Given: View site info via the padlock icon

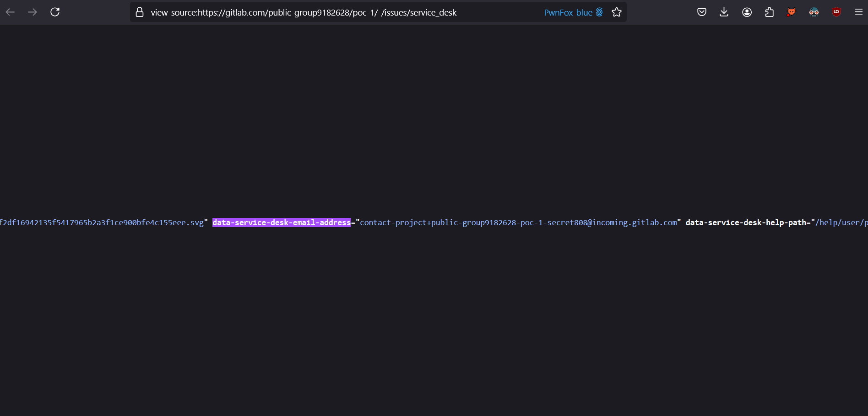Looking at the screenshot, I should tap(140, 12).
